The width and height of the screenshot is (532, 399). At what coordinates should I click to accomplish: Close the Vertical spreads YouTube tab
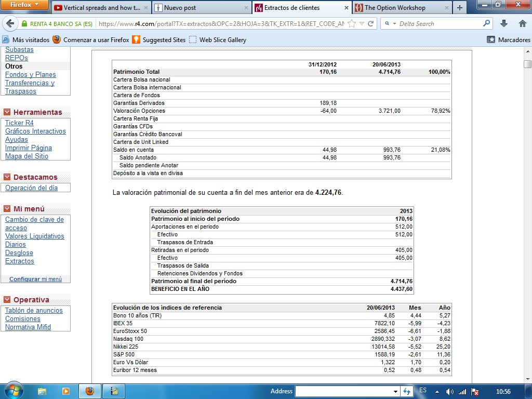[x=146, y=8]
